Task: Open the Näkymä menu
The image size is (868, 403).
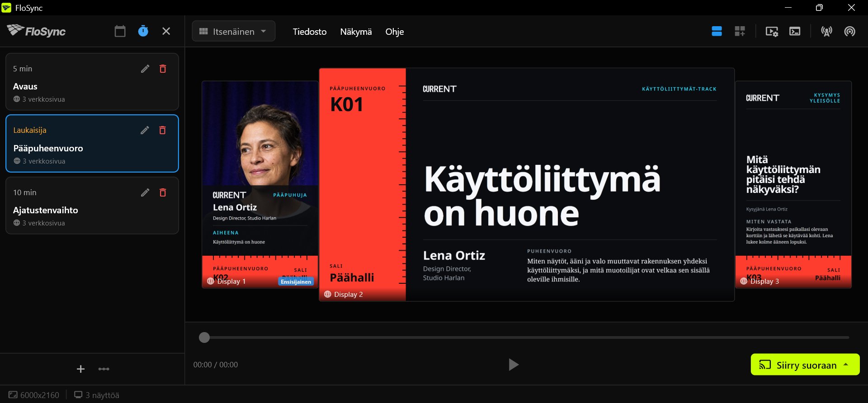Action: click(356, 32)
